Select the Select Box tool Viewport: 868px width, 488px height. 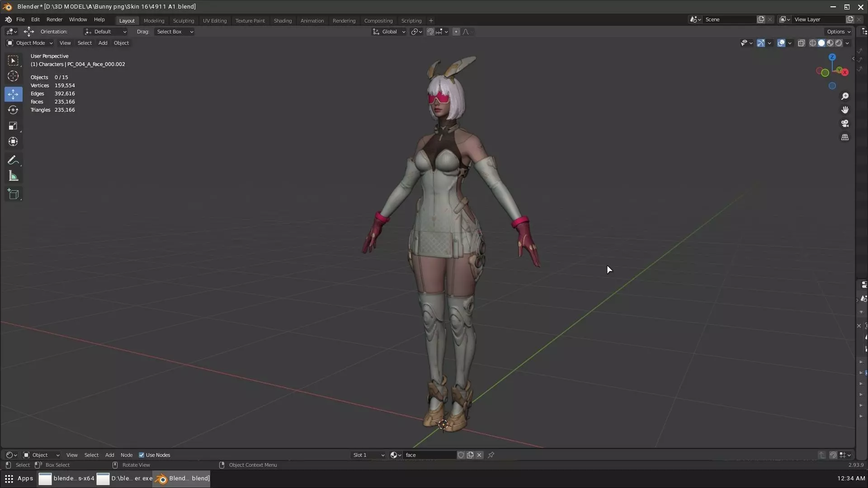click(13, 60)
